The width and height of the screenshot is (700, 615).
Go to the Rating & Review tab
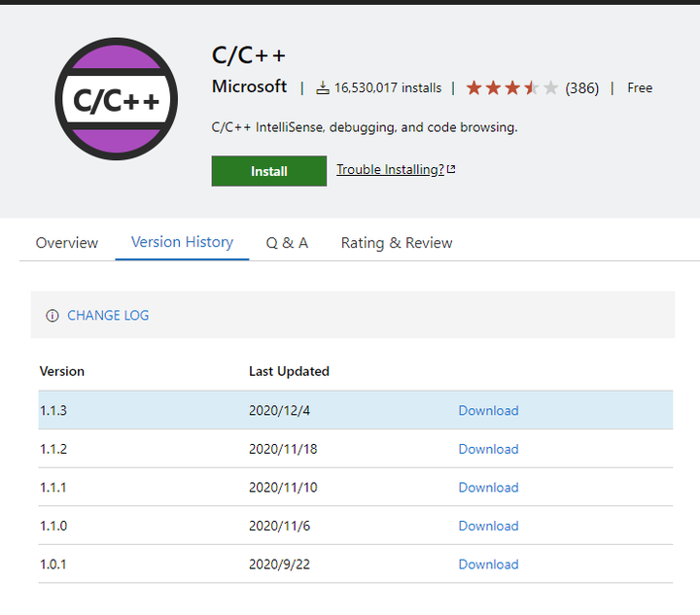coord(397,243)
